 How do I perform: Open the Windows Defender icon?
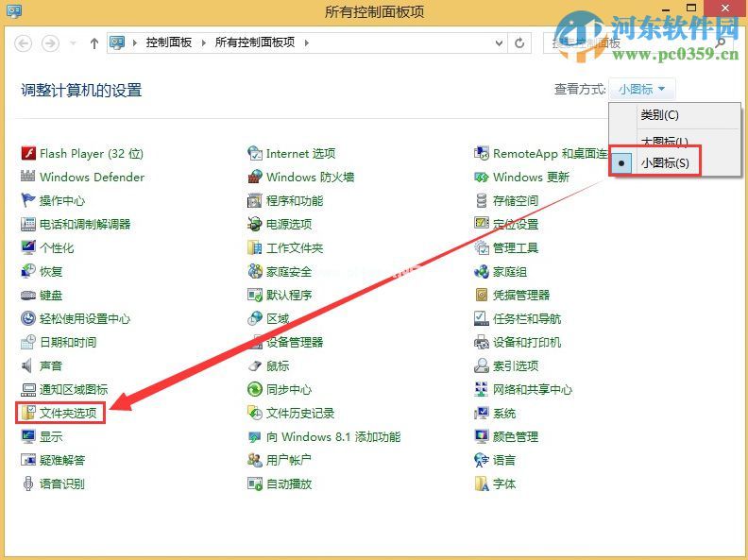point(28,177)
